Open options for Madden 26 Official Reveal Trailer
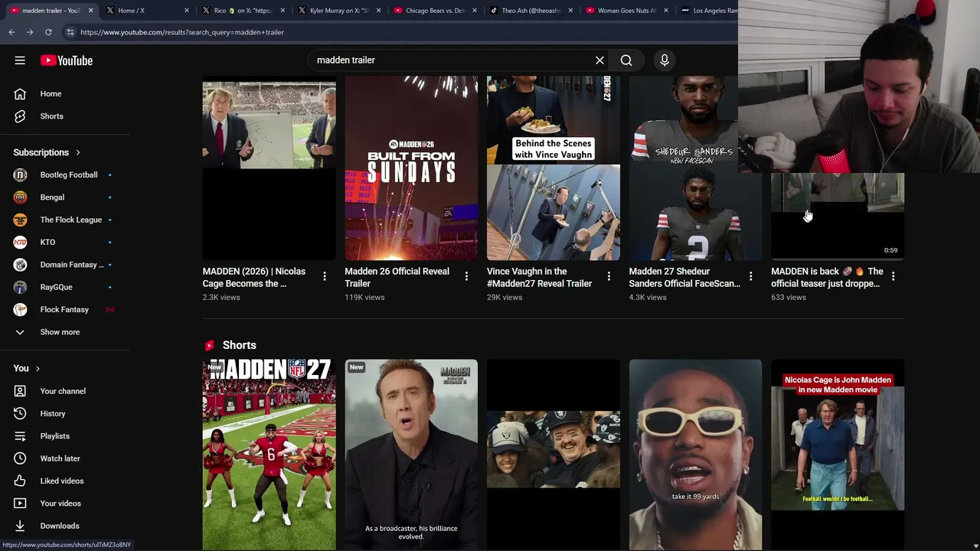This screenshot has width=980, height=551. click(466, 276)
